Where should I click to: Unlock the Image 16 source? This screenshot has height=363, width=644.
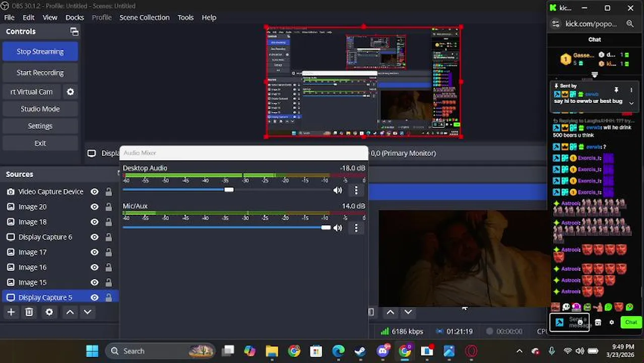[108, 267]
